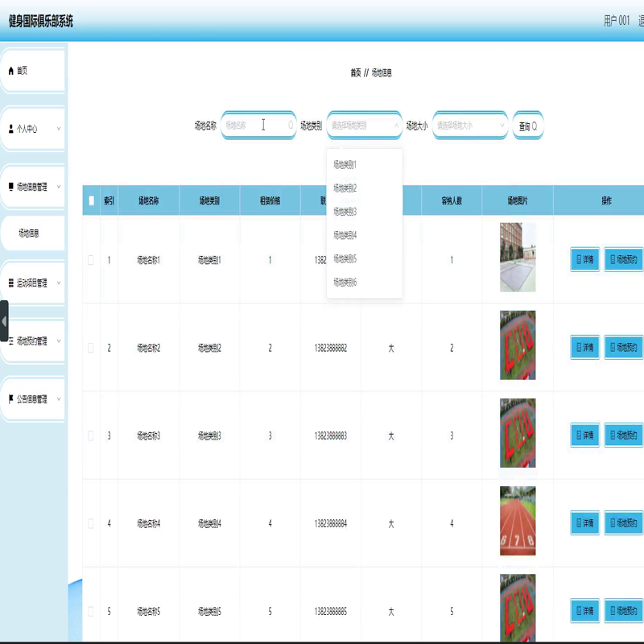Select 场地类别2 from the dropdown list

click(365, 188)
